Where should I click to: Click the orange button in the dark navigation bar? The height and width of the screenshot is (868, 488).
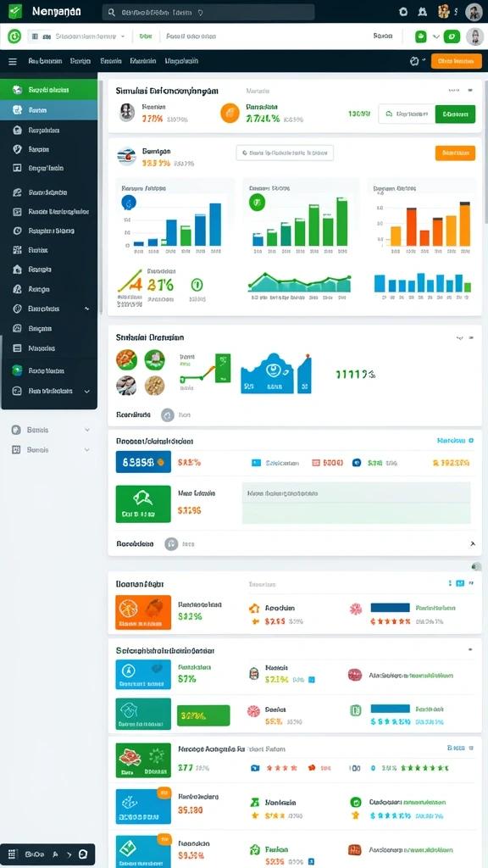pos(456,61)
